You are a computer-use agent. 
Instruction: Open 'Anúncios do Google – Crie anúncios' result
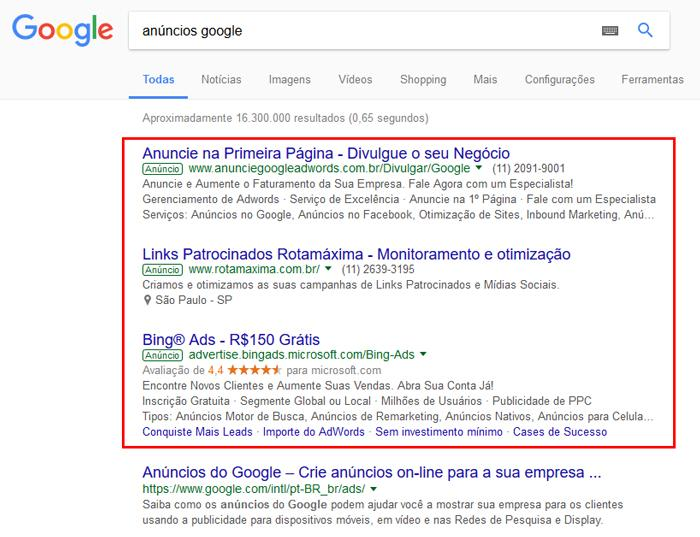[x=372, y=472]
